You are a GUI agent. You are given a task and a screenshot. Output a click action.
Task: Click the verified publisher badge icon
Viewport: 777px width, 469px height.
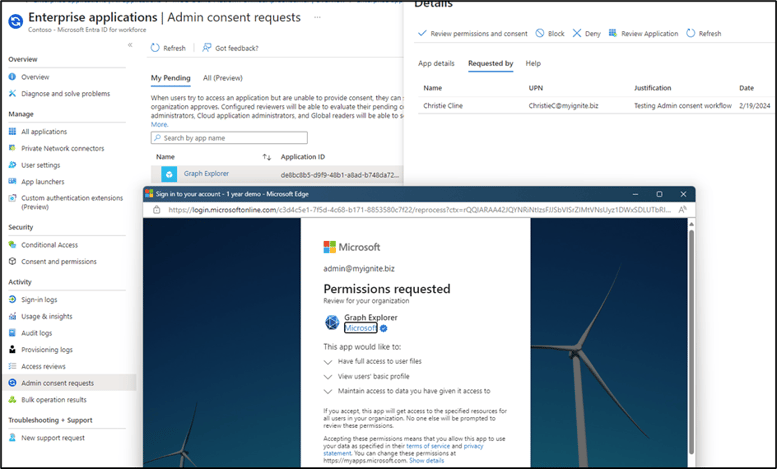pos(384,328)
